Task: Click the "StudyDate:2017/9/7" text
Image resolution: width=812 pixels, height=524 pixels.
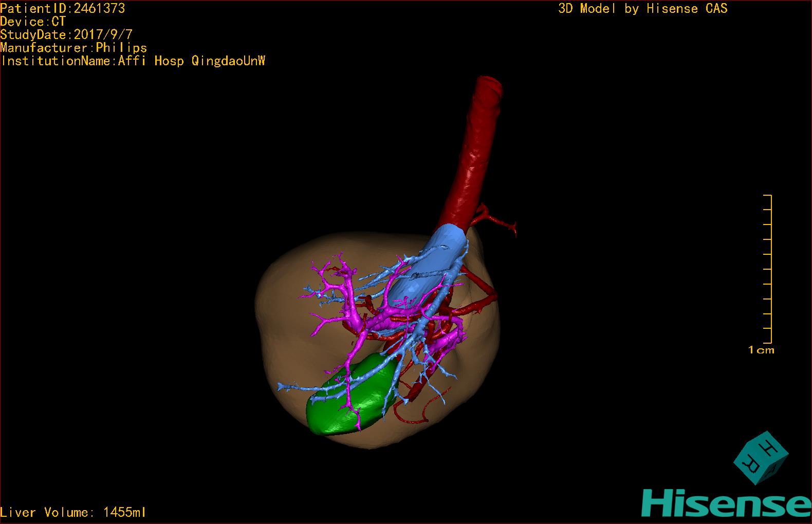Action: pos(66,34)
